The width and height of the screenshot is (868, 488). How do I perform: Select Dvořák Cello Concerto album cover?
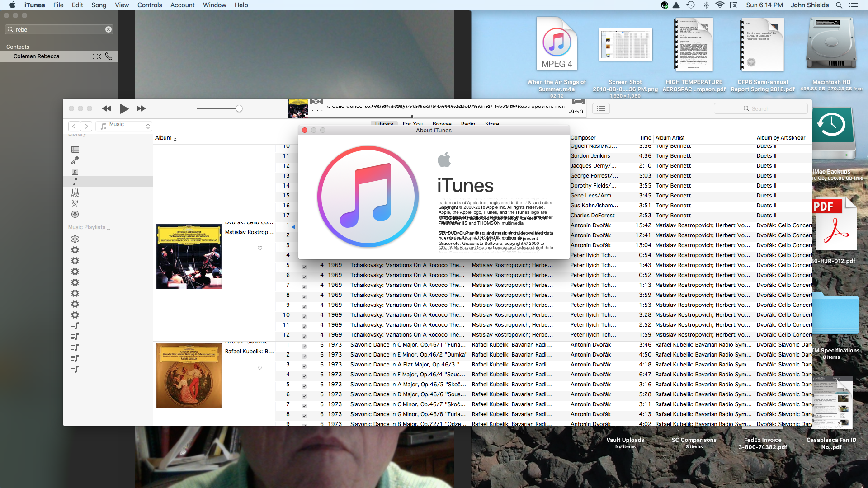189,257
